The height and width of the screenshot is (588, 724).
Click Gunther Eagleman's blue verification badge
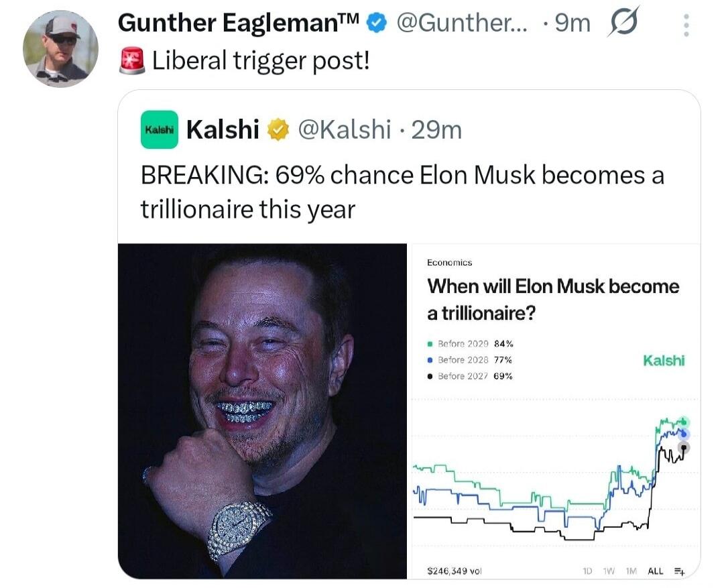click(376, 22)
